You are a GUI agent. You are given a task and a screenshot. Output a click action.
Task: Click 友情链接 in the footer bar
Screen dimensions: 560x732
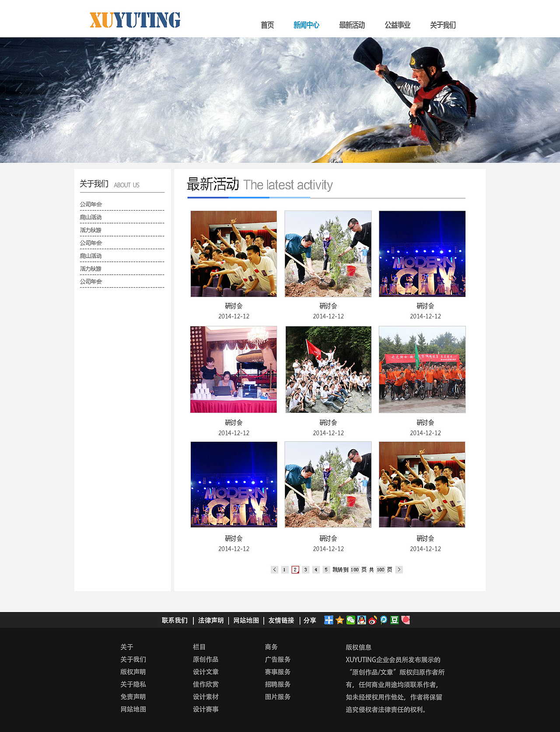(x=281, y=620)
